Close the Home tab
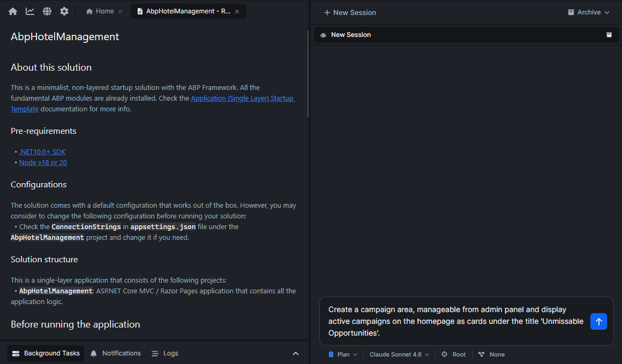Image resolution: width=622 pixels, height=364 pixels. [120, 11]
